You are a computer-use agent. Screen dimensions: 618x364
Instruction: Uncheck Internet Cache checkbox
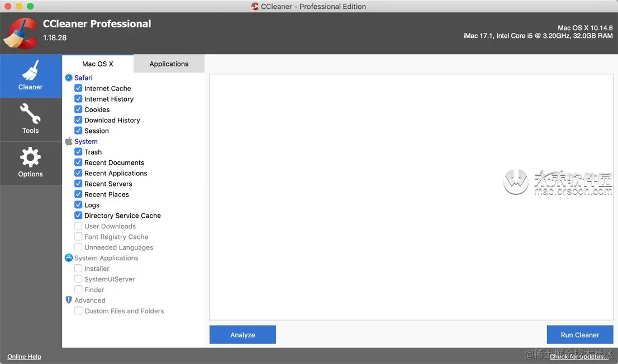click(78, 88)
